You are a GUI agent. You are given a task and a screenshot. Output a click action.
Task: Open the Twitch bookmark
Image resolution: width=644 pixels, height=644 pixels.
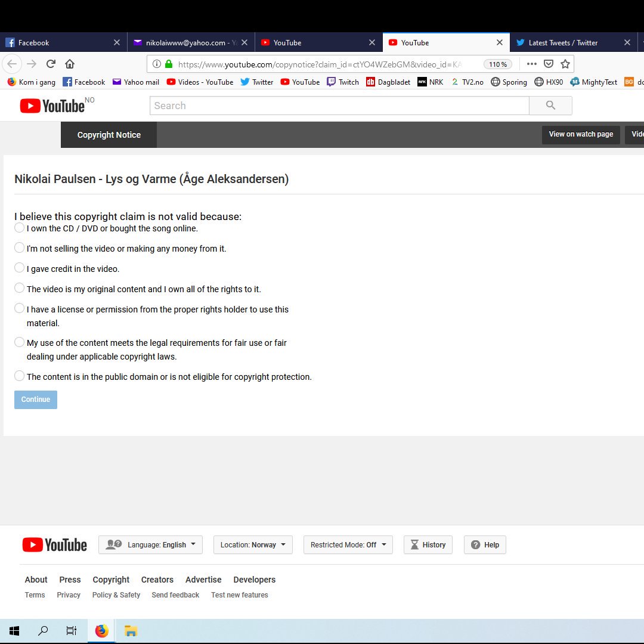[343, 82]
